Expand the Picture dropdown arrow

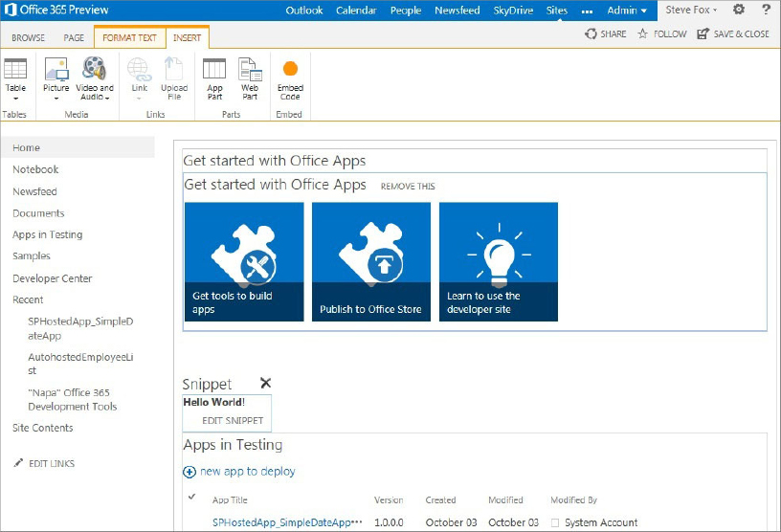tap(56, 99)
